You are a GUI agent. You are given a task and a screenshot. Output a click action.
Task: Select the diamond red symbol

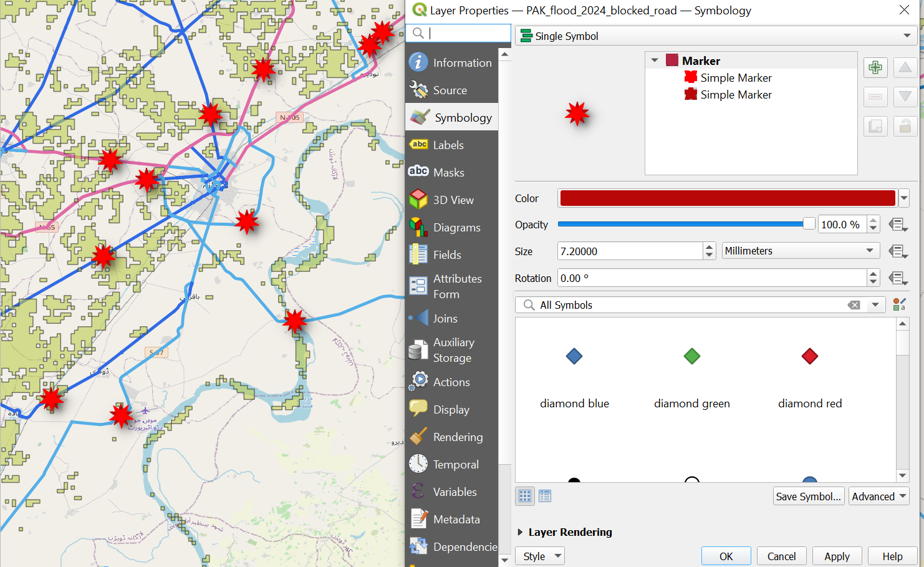tap(809, 357)
